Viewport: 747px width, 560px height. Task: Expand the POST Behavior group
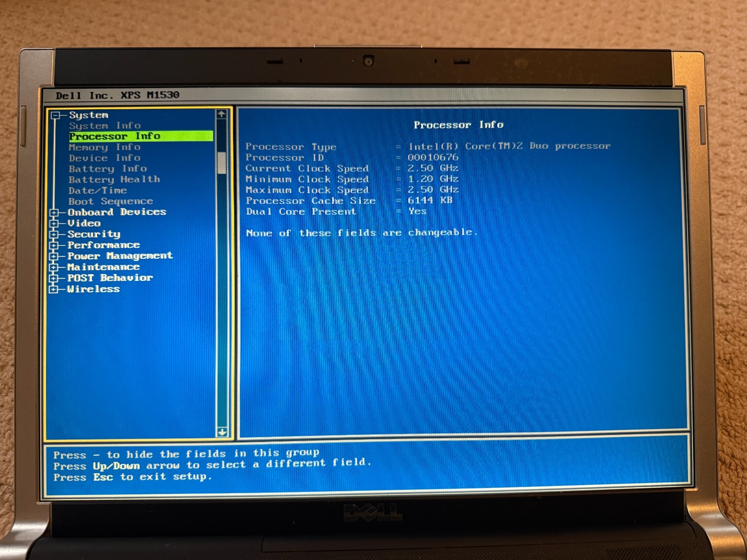tap(54, 278)
